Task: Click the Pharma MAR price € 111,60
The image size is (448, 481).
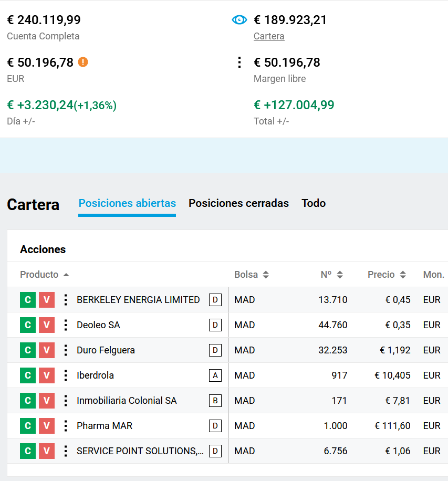Action: (x=392, y=425)
